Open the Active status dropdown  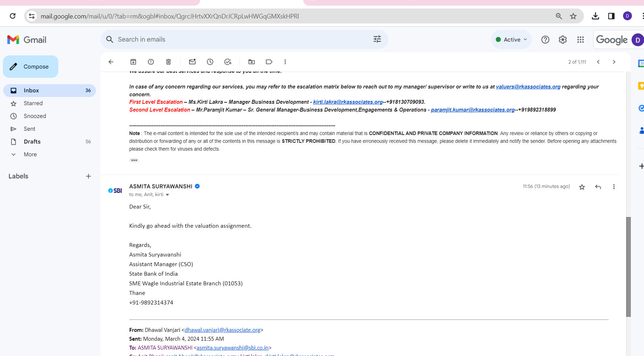pyautogui.click(x=511, y=39)
